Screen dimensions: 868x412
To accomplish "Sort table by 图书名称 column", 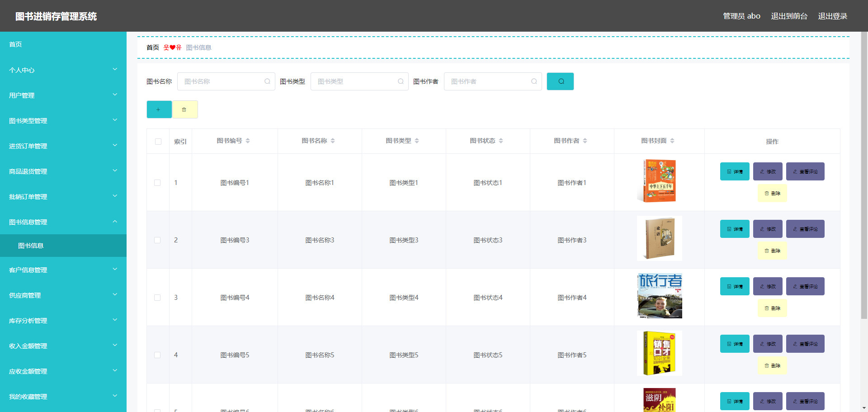I will (x=333, y=141).
